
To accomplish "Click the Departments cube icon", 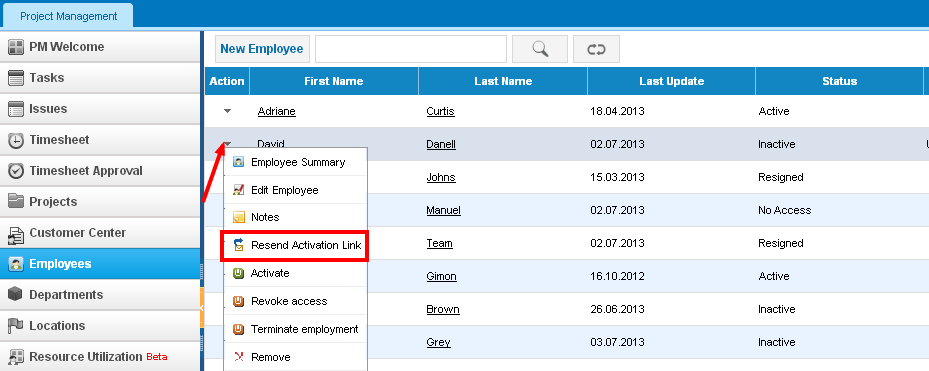I will [x=16, y=295].
